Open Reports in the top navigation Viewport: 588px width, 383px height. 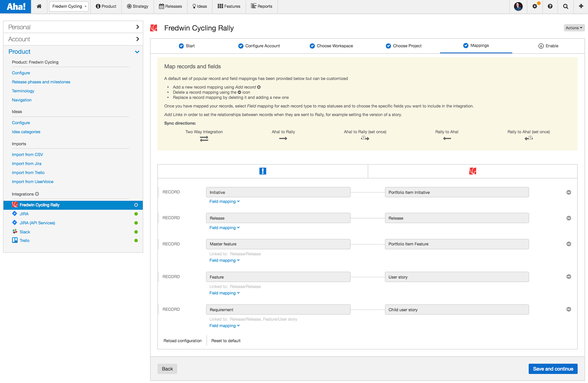pyautogui.click(x=261, y=6)
